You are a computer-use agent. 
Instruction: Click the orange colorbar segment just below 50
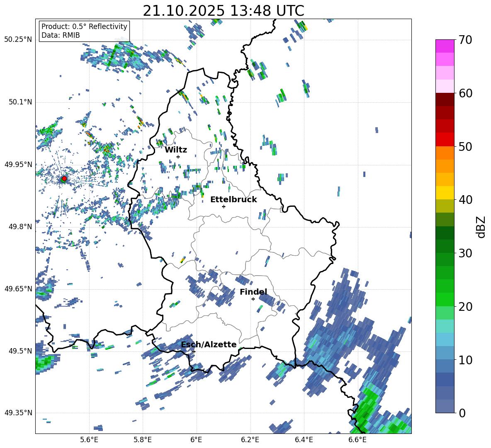point(445,153)
